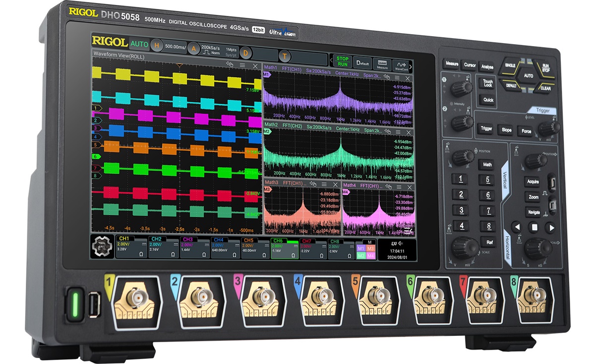Screen dimensions: 595x364
Task: Open the Math4 window hamburger menu
Action: click(398, 187)
